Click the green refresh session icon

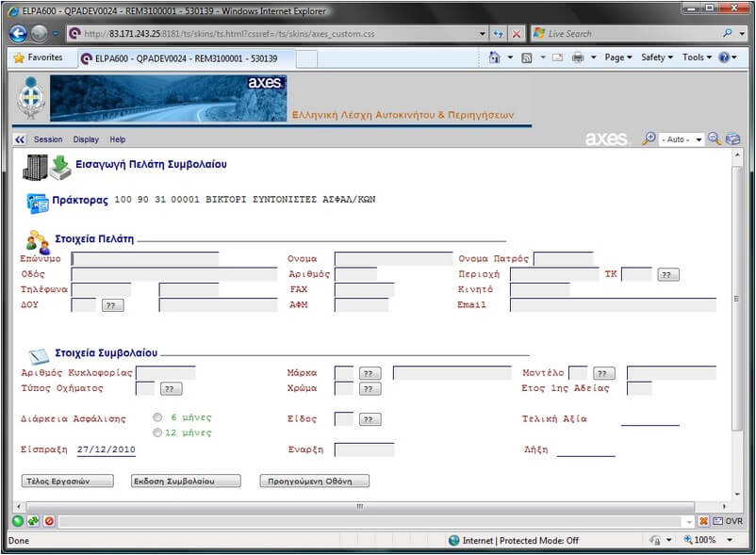coord(33,521)
